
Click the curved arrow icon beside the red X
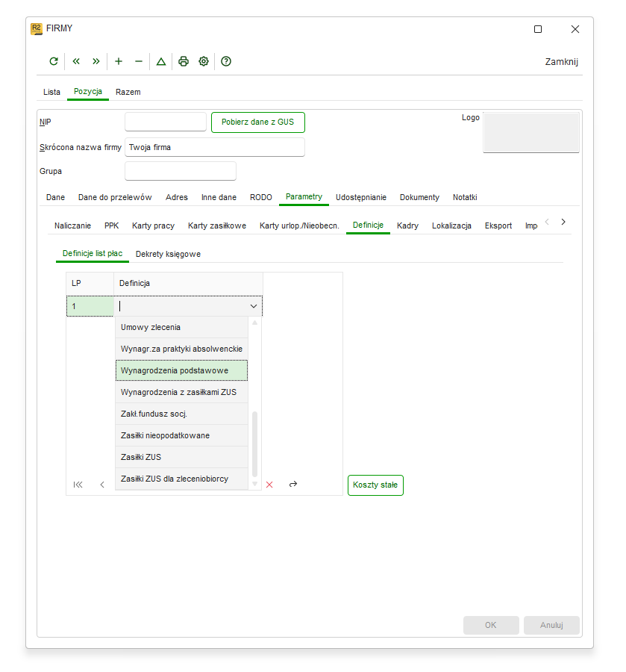tap(293, 485)
